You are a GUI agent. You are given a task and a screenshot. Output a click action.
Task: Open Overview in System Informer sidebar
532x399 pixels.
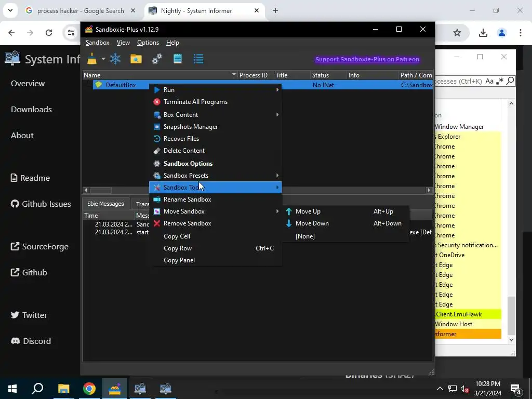[x=28, y=84]
